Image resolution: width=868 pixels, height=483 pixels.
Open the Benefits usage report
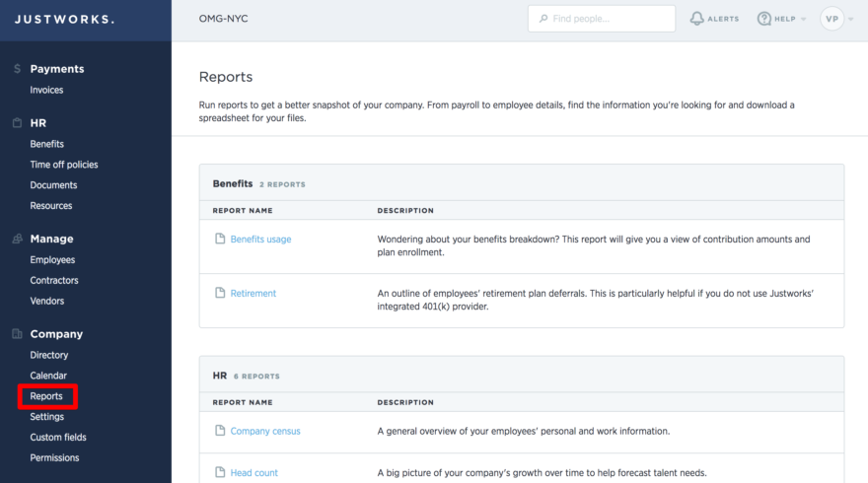coord(260,239)
